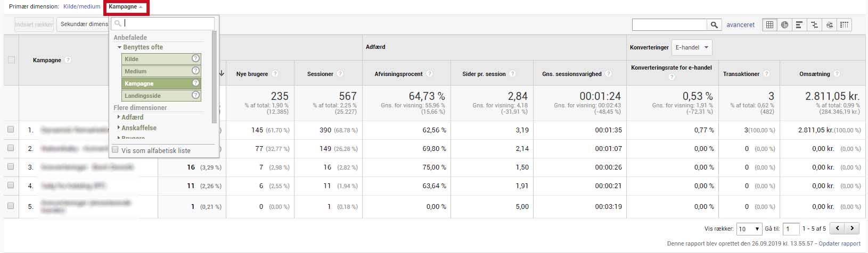The image size is (868, 253).
Task: Click the magnifier search button beside table filter
Action: click(714, 25)
